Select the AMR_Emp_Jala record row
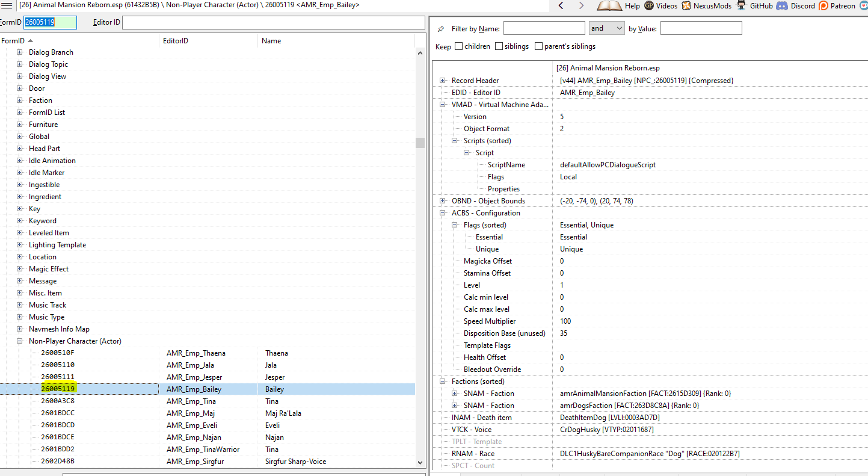868x476 pixels. [x=208, y=365]
